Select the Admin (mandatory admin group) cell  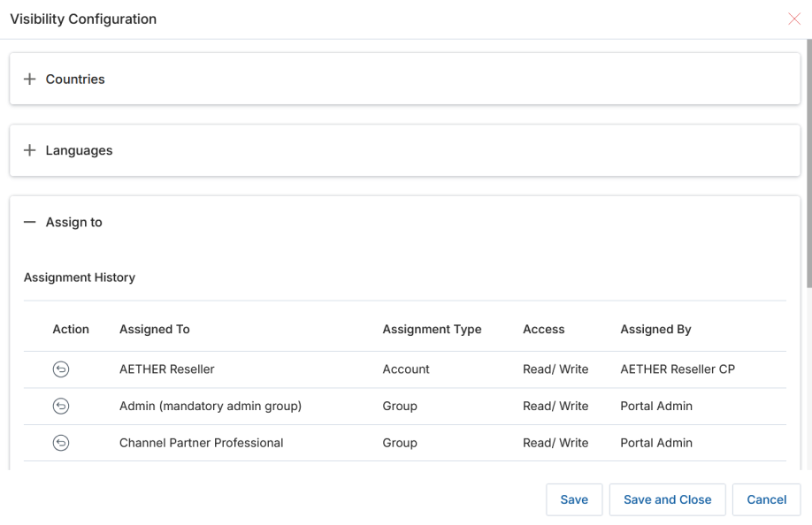211,406
